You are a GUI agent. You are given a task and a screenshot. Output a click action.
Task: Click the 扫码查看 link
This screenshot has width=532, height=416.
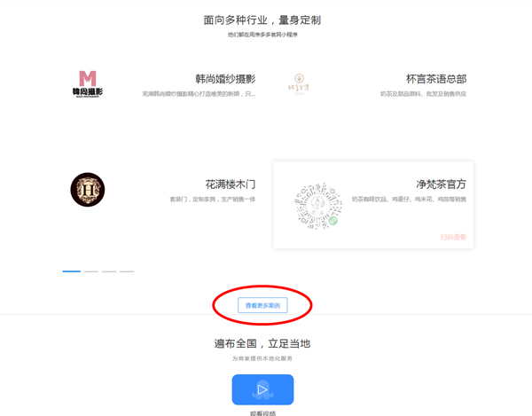[x=453, y=237]
